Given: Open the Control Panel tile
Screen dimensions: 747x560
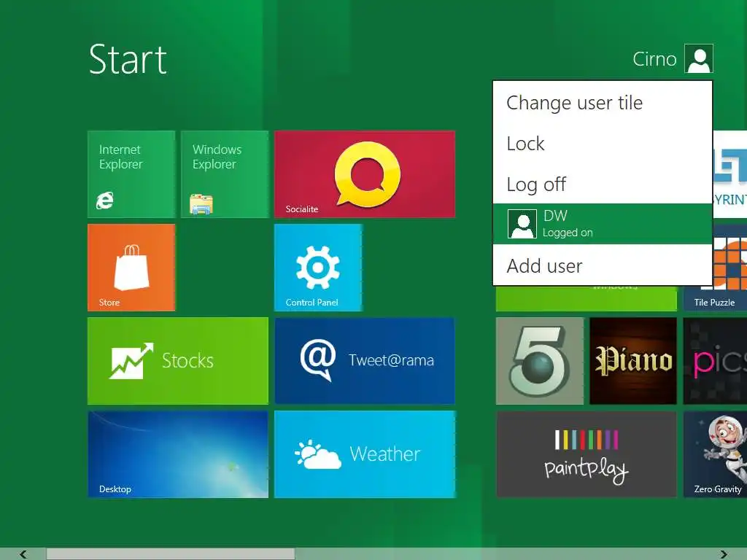Looking at the screenshot, I should coord(318,268).
